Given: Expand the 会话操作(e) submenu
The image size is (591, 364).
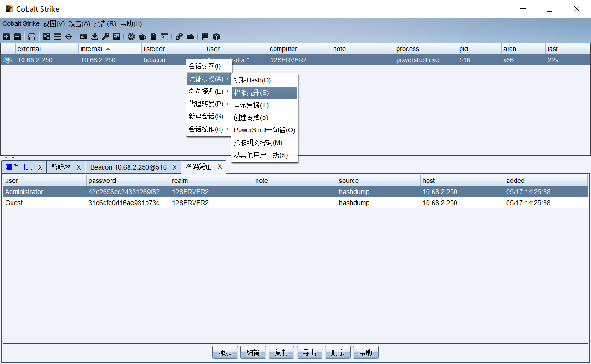Looking at the screenshot, I should [208, 129].
